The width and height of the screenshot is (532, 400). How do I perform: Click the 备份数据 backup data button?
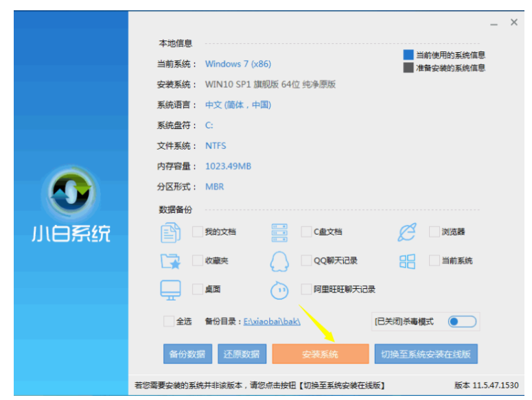coord(187,354)
